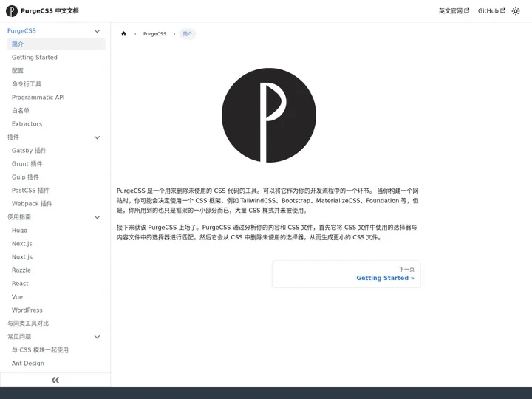Open Grunt 插件 in the sidebar
Screen dimensions: 532x399
[x=56, y=164]
